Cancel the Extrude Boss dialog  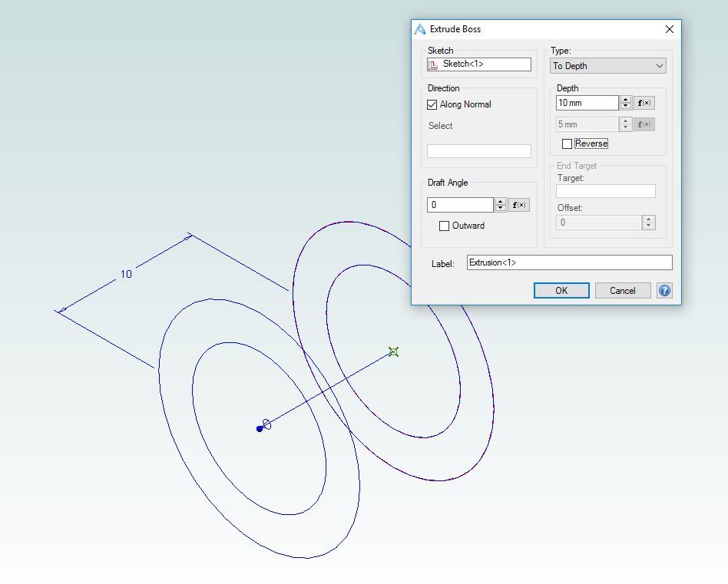point(623,290)
